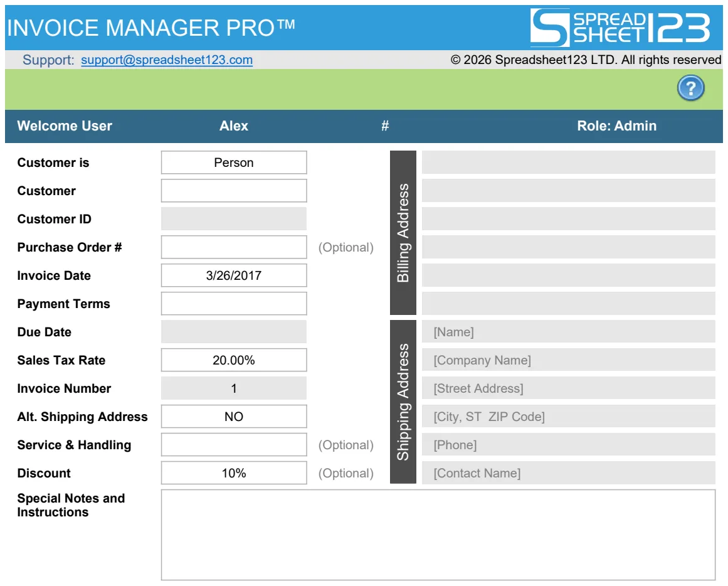Click the vertical Shipping Address label

pos(403,402)
